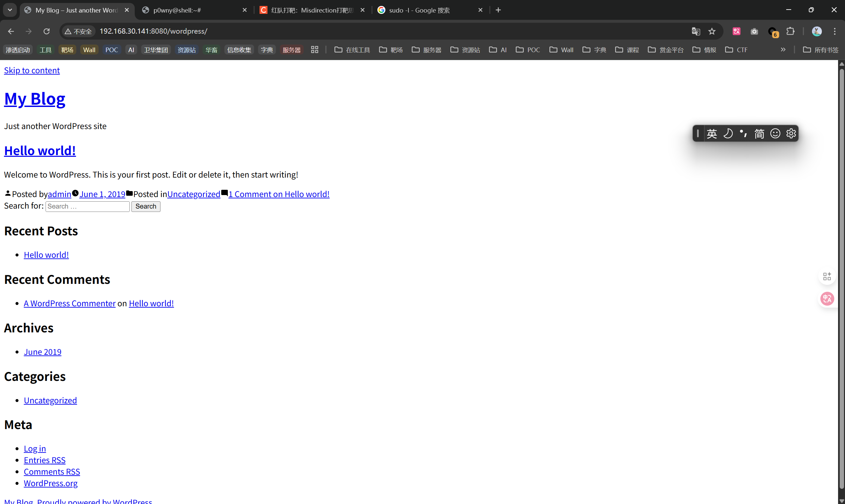Toggle IME simplified Chinese mode
845x504 pixels.
pyautogui.click(x=759, y=133)
